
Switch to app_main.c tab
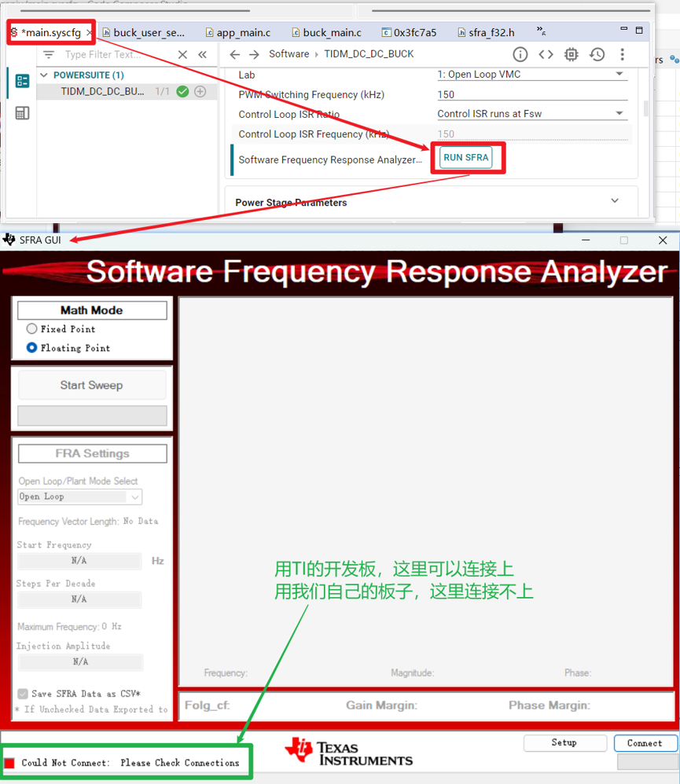coord(238,33)
